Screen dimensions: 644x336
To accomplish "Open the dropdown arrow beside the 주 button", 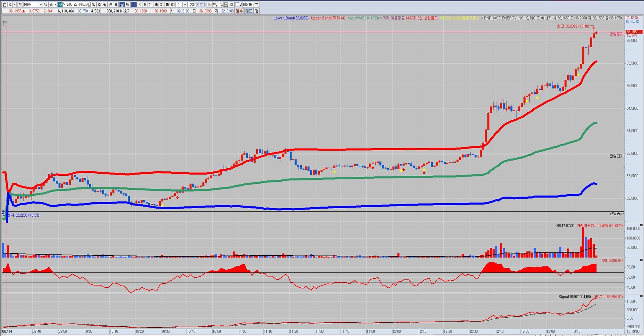I will tap(15, 5).
